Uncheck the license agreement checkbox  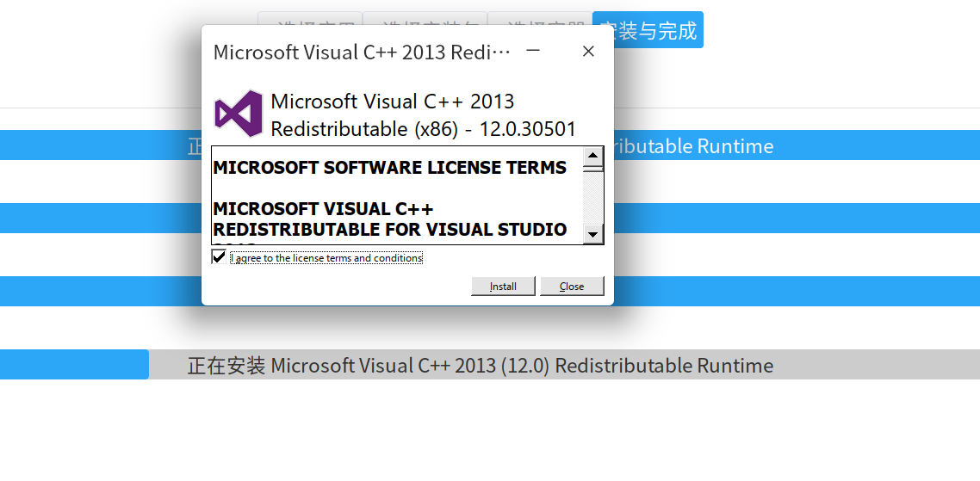tap(219, 256)
